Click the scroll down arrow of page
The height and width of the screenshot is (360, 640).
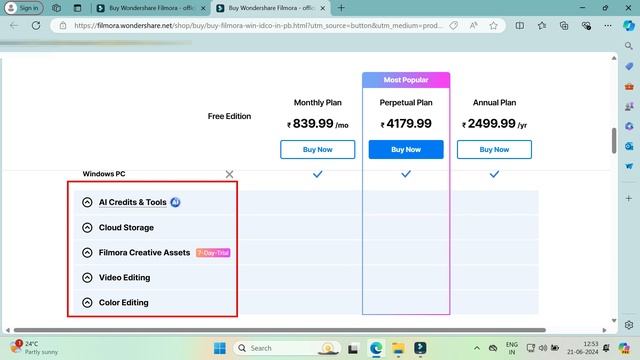(614, 321)
